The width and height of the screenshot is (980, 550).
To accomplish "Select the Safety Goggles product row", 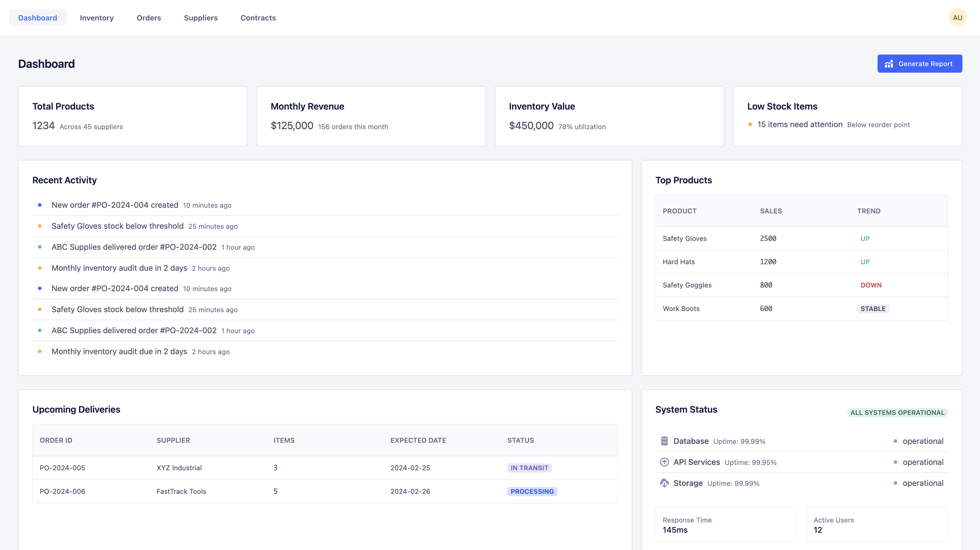I will click(687, 285).
